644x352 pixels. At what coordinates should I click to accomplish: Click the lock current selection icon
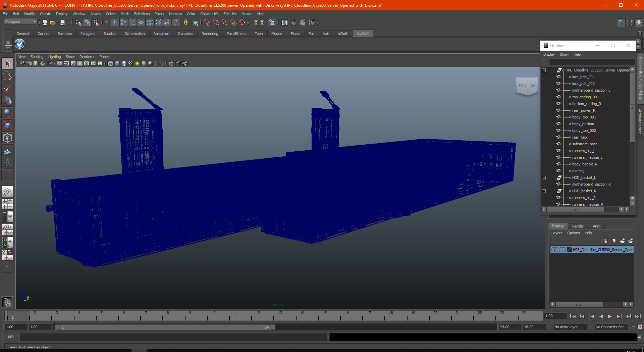(x=186, y=22)
